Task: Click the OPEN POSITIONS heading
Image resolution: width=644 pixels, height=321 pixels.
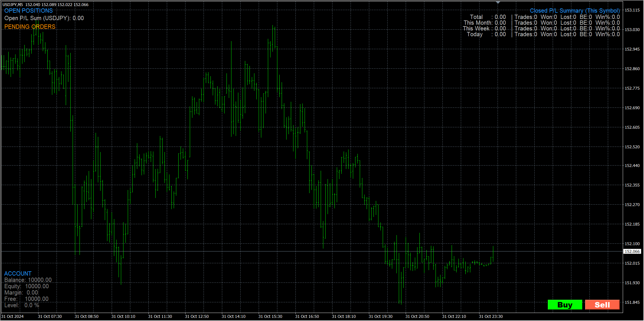Action: click(x=28, y=11)
